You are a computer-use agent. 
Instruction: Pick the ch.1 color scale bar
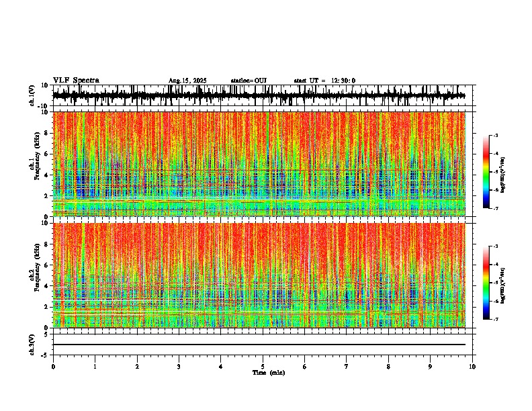tap(486, 172)
